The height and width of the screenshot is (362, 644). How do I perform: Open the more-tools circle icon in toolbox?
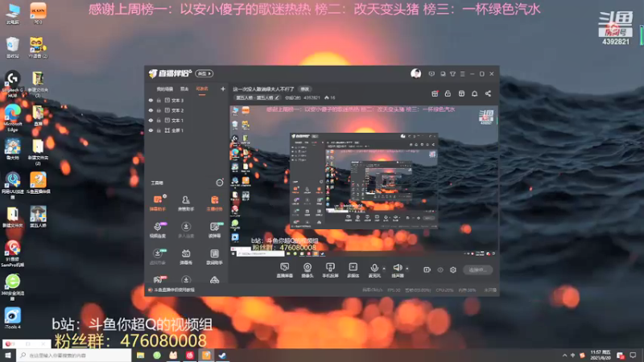coord(220,183)
